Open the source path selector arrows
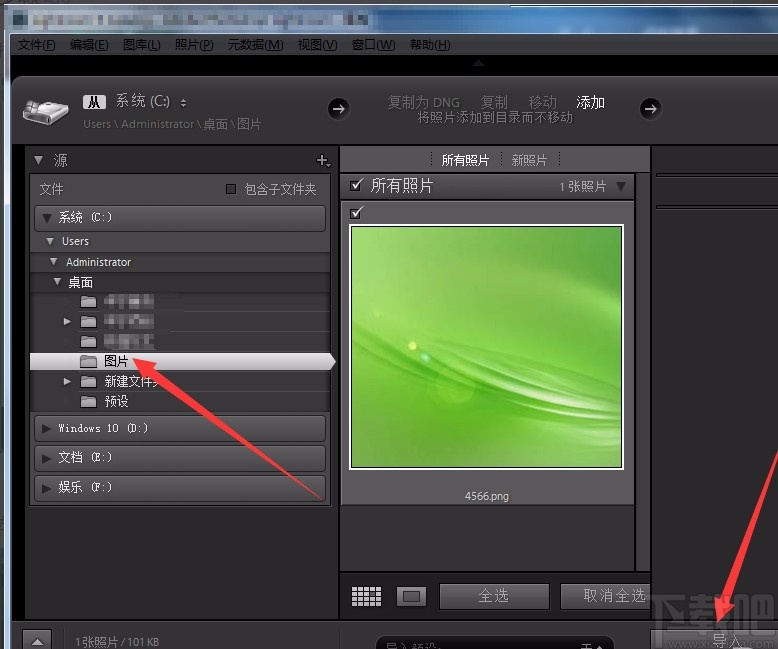 tap(184, 103)
